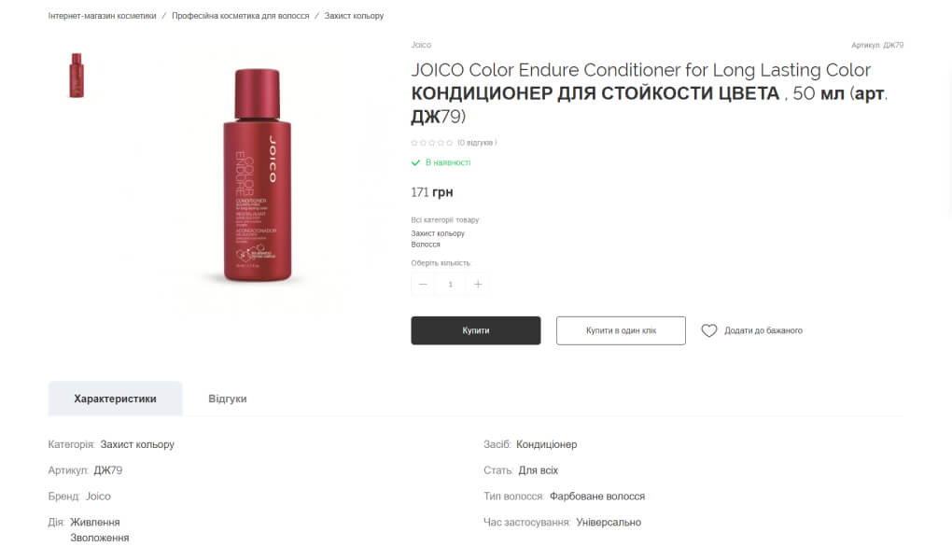Screen dimensions: 952x560
Task: Open Захист кольору breadcrumb link
Action: click(354, 16)
